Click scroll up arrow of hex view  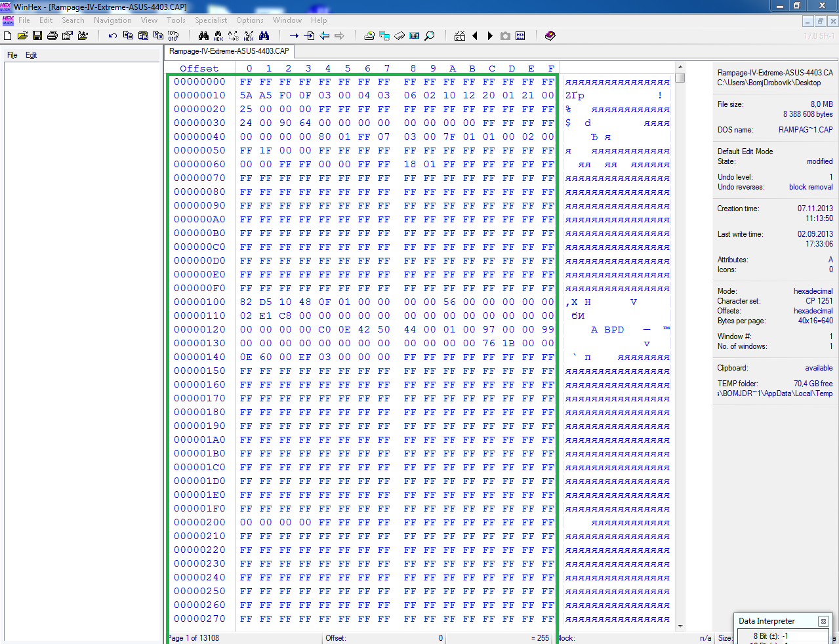[680, 67]
